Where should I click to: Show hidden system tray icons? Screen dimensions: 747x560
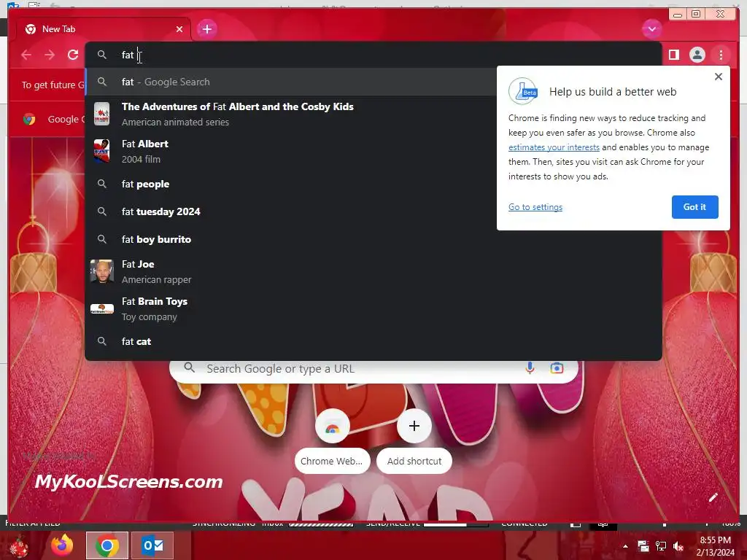pyautogui.click(x=625, y=546)
